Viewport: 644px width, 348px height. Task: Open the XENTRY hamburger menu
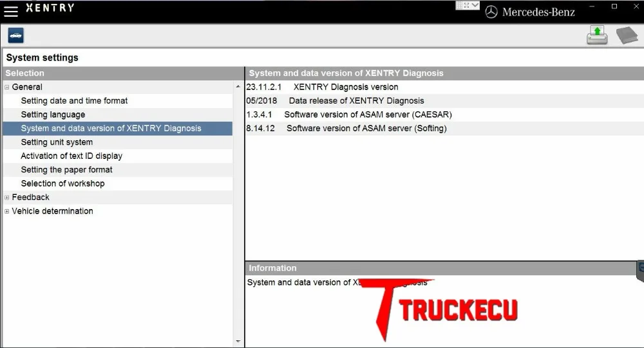[11, 12]
